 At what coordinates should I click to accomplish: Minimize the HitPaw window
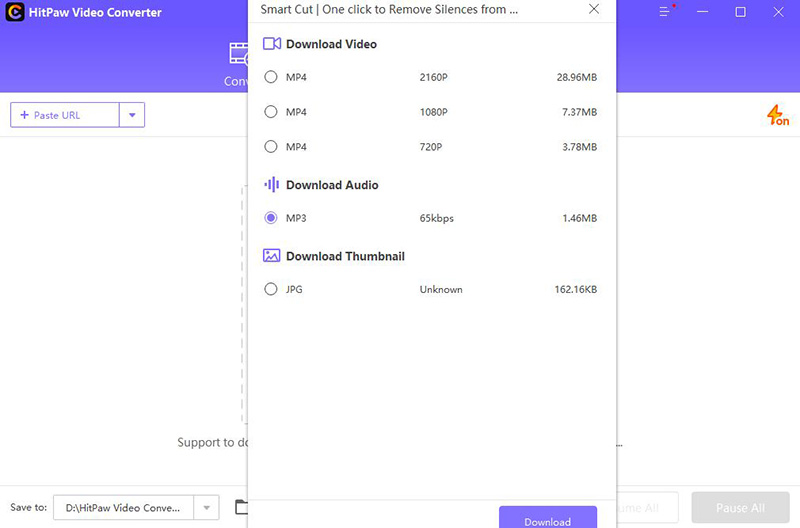(703, 12)
